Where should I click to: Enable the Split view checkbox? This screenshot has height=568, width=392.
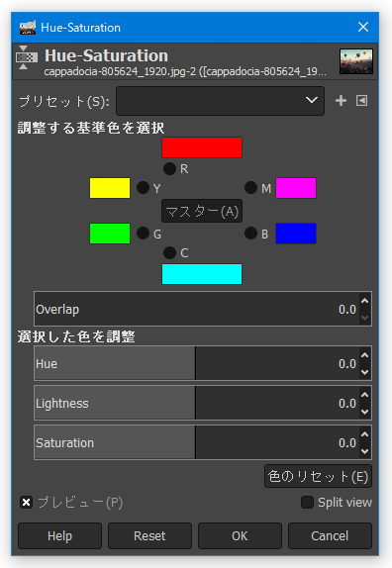click(307, 503)
